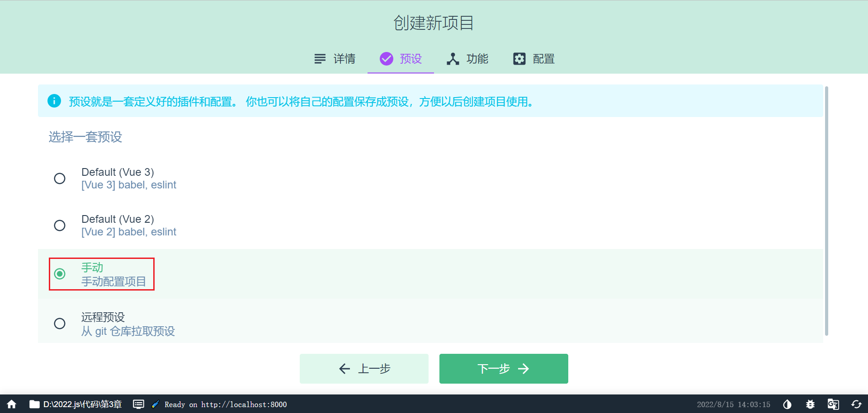This screenshot has width=868, height=413.
Task: Open the 配置 configuration tab
Action: pos(534,59)
